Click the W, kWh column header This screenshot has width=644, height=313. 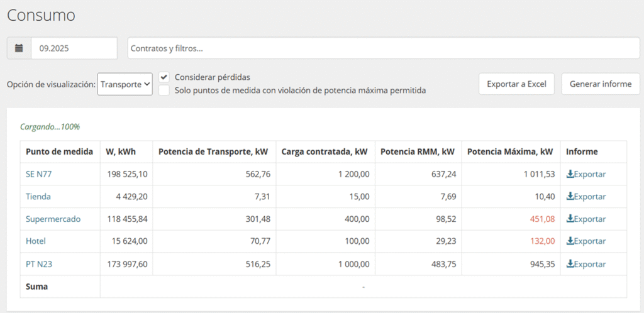(121, 151)
